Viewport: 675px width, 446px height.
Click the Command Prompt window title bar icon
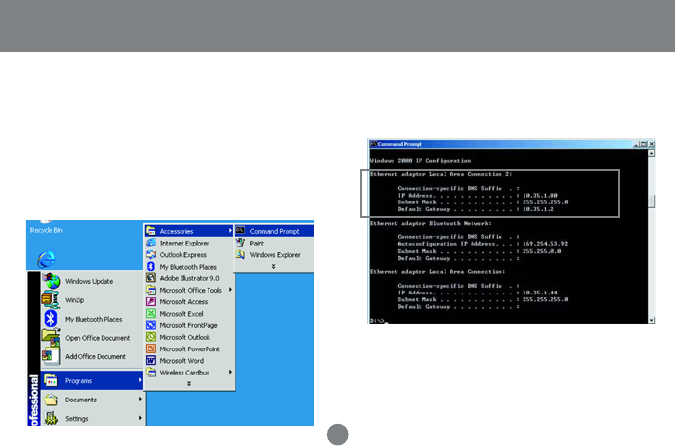(373, 144)
